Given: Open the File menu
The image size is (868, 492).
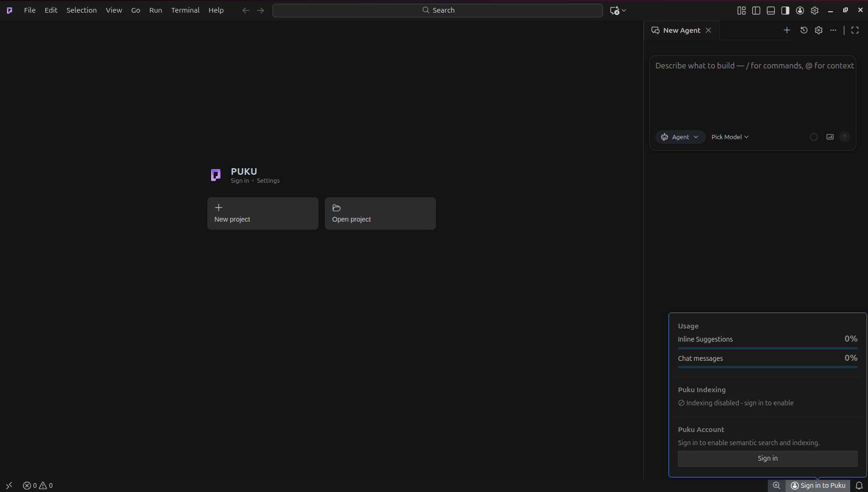Looking at the screenshot, I should point(30,10).
